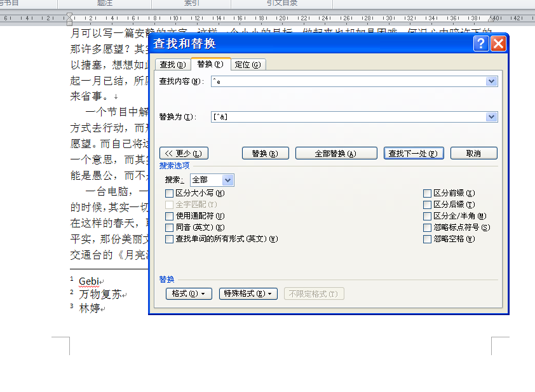Click the 搜索选项 section label
Image resolution: width=535 pixels, height=392 pixels.
click(x=174, y=165)
